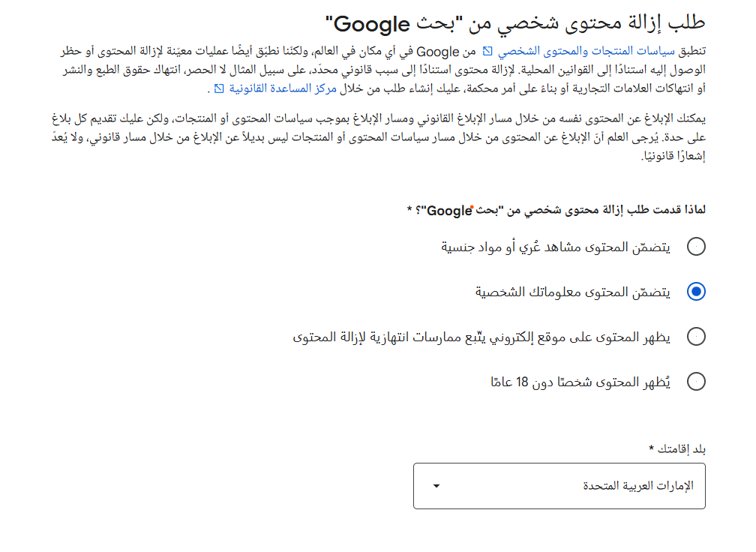Click the external-link icon beside سياسات المنتجات والمحتوى الشخصي
The width and height of the screenshot is (756, 552).
(x=487, y=52)
